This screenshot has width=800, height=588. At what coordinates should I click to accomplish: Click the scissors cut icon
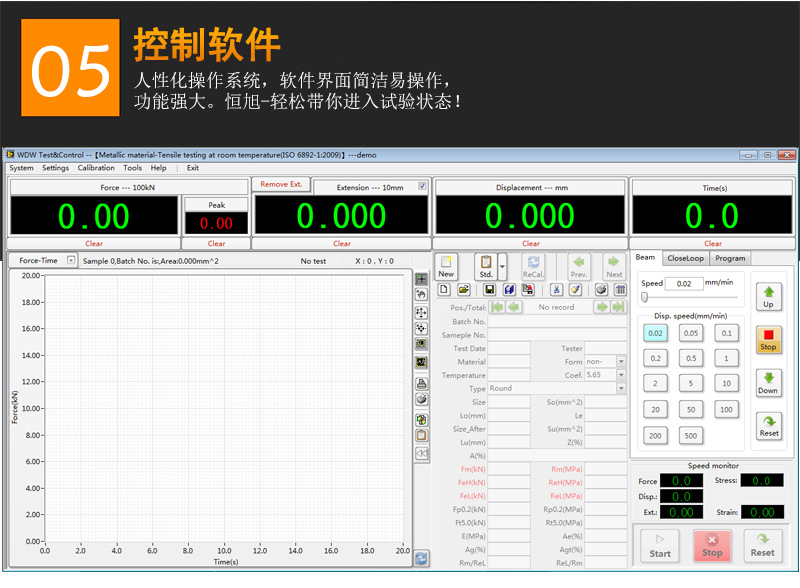pos(556,290)
